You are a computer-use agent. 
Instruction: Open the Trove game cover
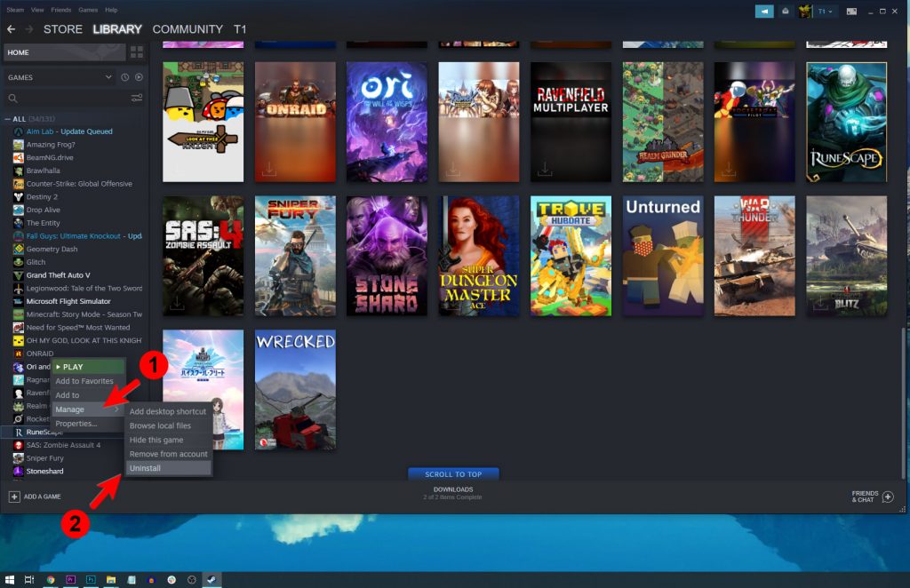click(x=571, y=256)
